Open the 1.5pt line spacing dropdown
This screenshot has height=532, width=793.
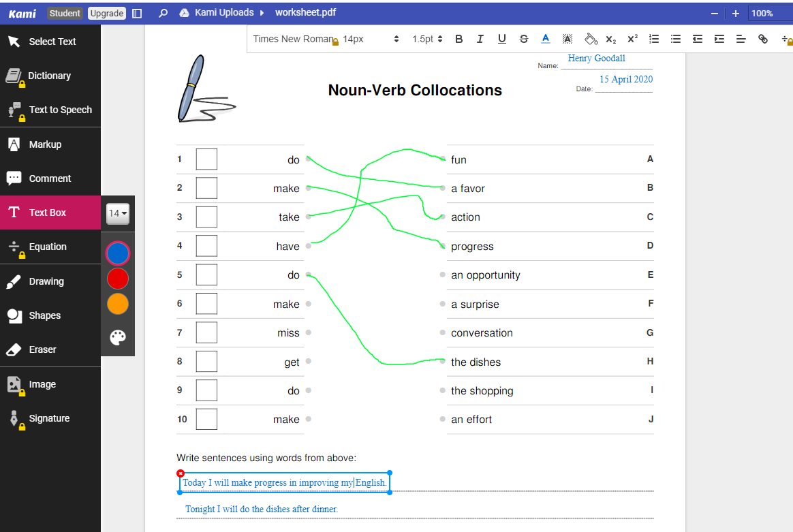(427, 39)
